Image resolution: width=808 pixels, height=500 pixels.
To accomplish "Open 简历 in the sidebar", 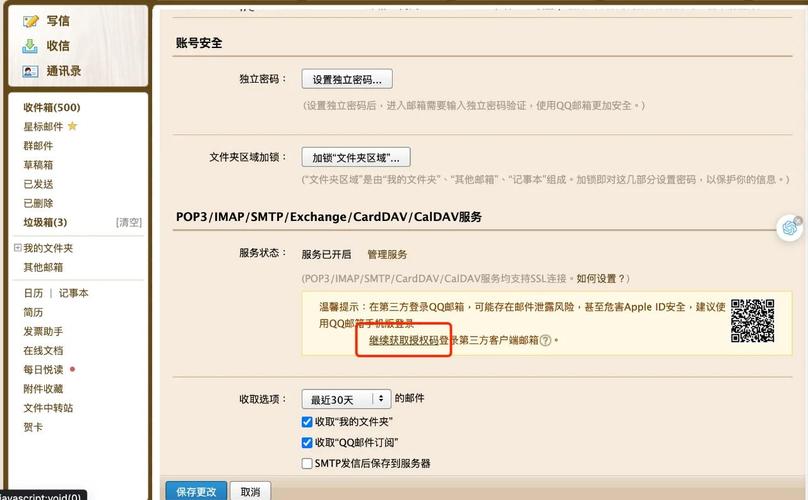I will coord(33,312).
